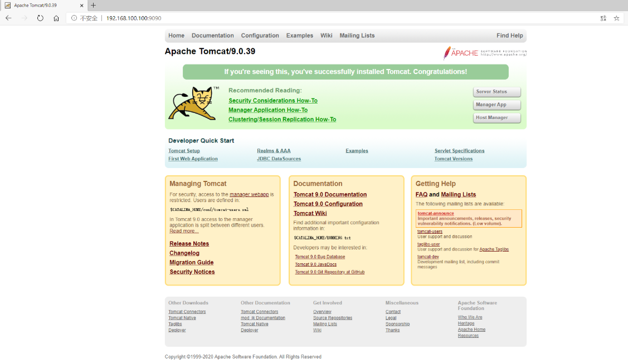This screenshot has width=628, height=364.
Task: Open the translate page icon
Action: (603, 18)
